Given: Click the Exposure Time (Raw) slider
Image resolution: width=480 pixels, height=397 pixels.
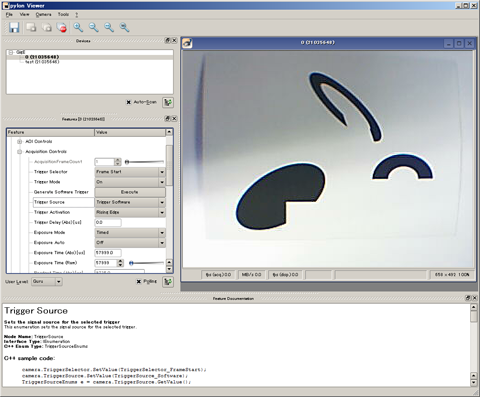Looking at the screenshot, I should point(146,263).
